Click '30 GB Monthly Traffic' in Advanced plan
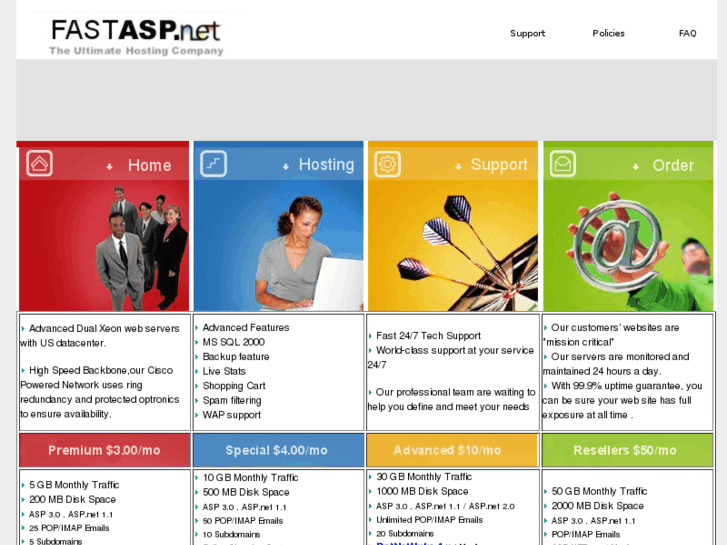The height and width of the screenshot is (545, 727). point(424,476)
